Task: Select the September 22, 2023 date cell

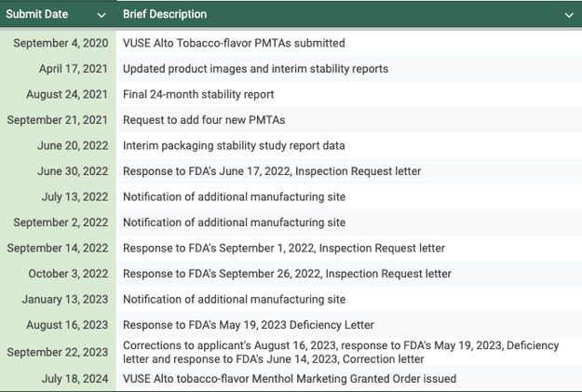Action: tap(58, 352)
